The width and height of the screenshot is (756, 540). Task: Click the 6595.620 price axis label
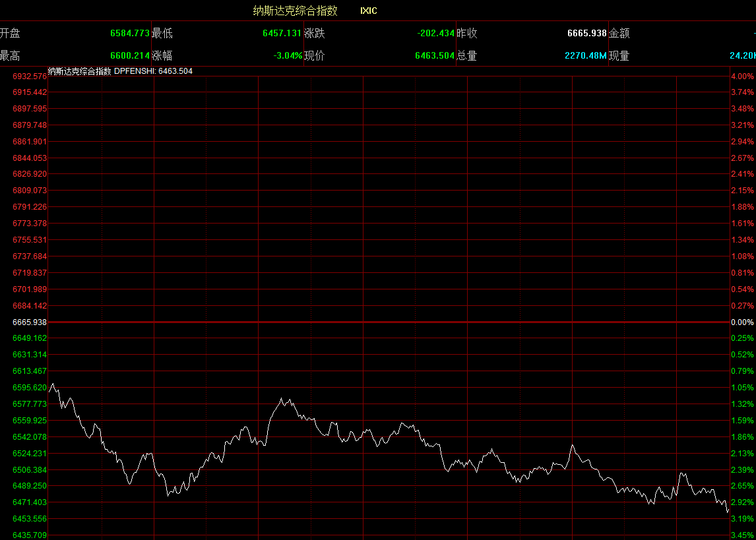coord(30,388)
